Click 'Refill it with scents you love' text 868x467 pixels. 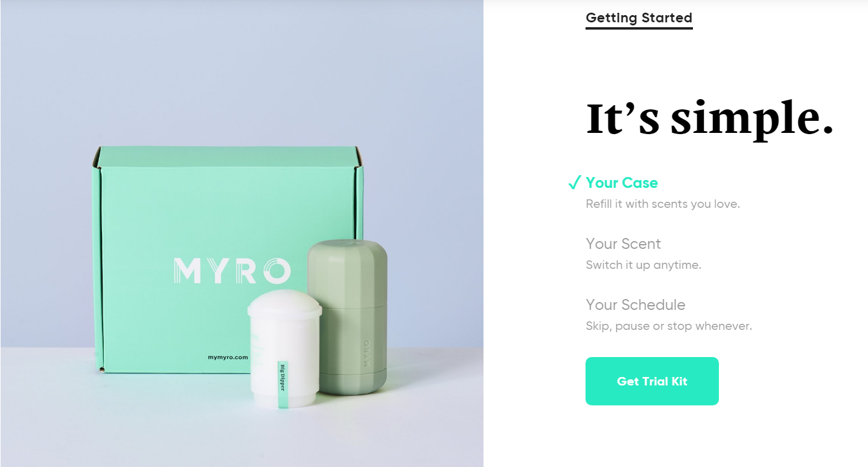tap(663, 204)
